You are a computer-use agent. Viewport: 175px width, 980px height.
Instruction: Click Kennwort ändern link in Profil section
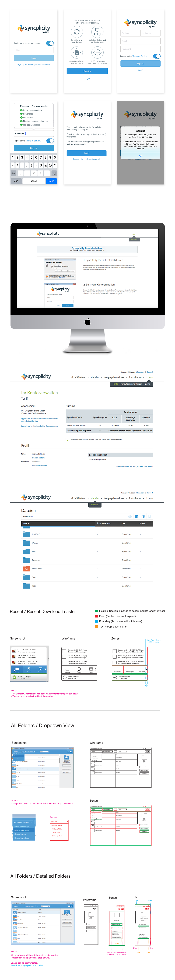coord(40,465)
